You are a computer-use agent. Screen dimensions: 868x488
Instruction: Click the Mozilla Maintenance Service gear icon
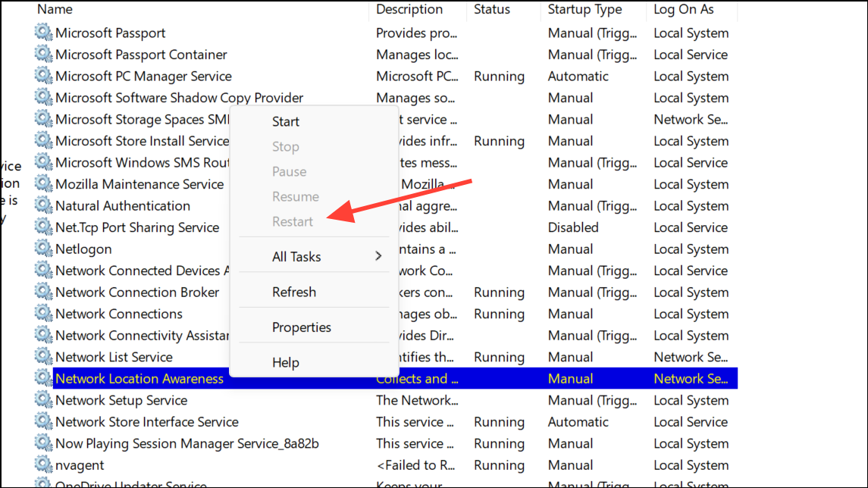[44, 184]
